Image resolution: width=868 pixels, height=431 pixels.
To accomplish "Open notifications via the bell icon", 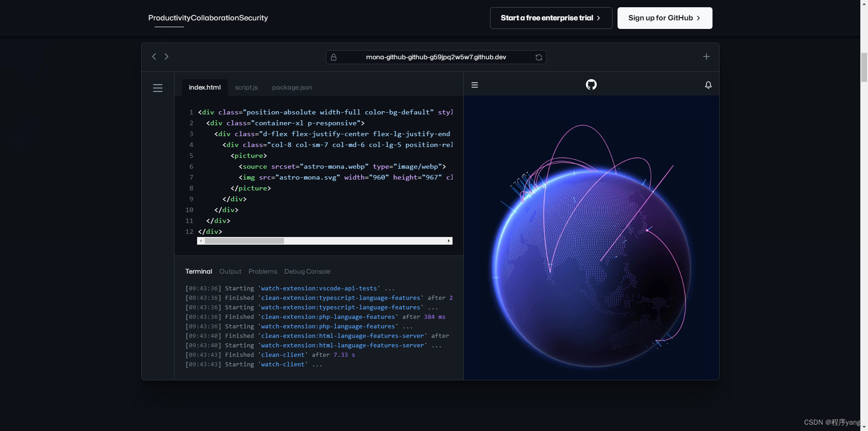I will coord(708,85).
